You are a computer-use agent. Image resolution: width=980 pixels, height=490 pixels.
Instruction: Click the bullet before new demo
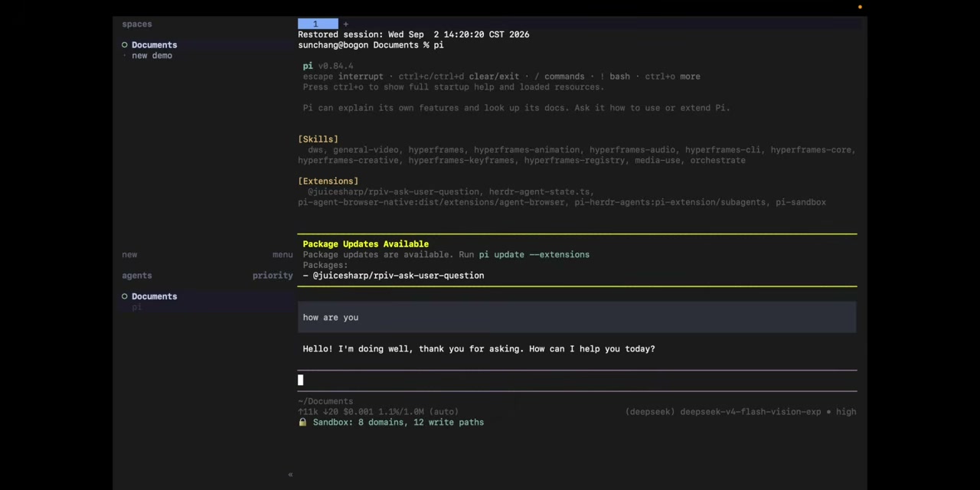tap(124, 56)
